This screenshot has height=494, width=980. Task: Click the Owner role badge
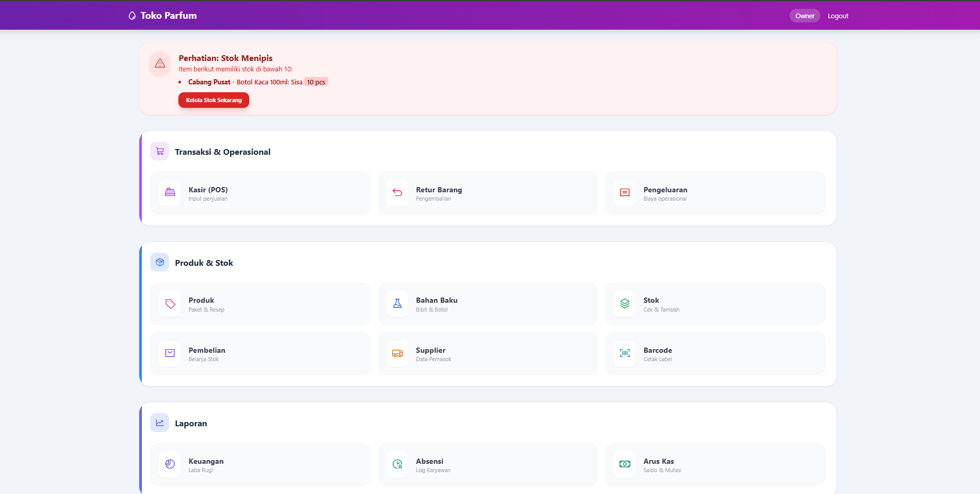[x=805, y=16]
